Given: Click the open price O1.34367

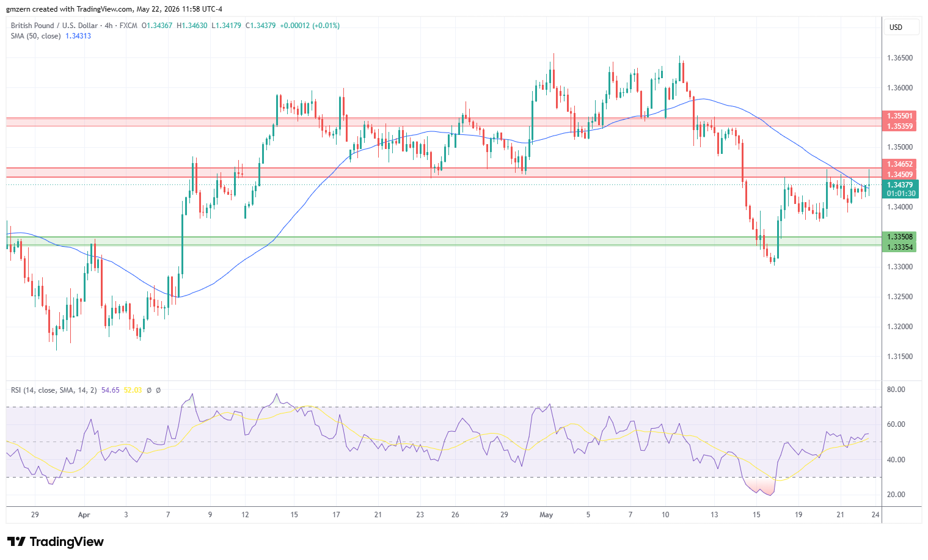Looking at the screenshot, I should click(157, 26).
